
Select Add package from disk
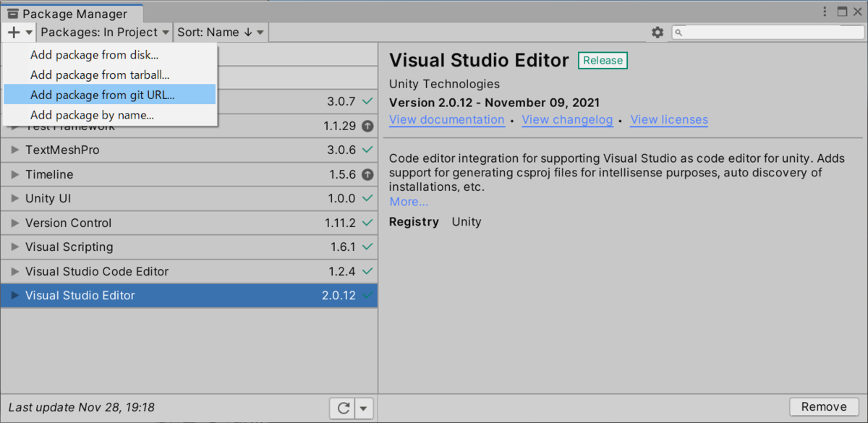coord(110,55)
